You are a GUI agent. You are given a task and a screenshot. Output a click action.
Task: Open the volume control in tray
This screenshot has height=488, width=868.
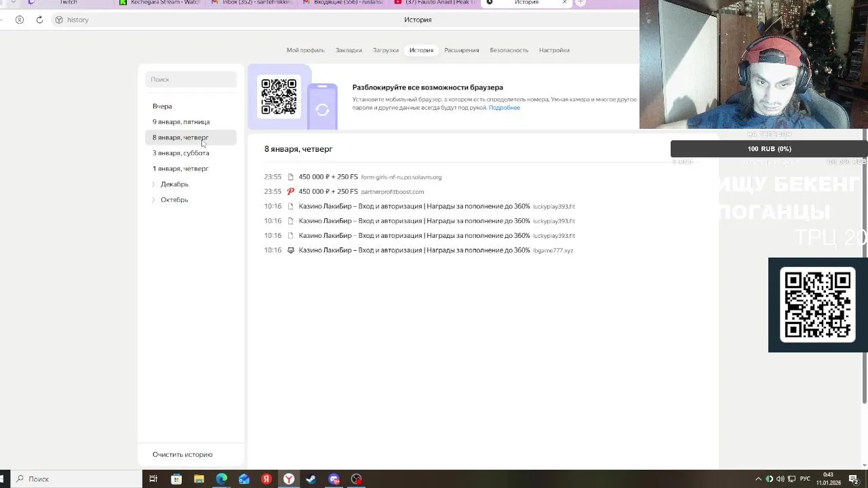click(x=781, y=479)
